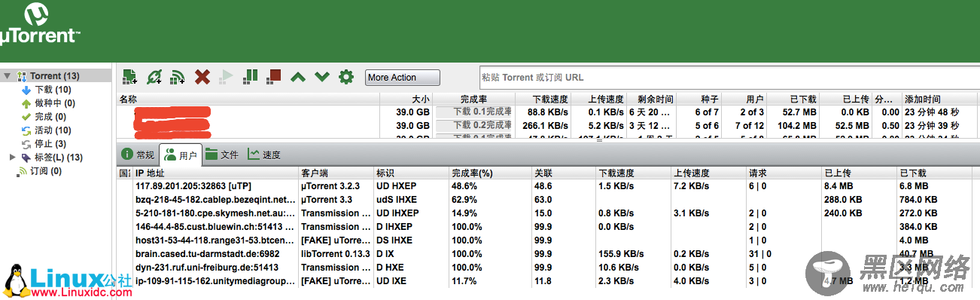The height and width of the screenshot is (300, 980).
Task: Click the 下载 0.2完成率 progress bar
Action: 474,125
